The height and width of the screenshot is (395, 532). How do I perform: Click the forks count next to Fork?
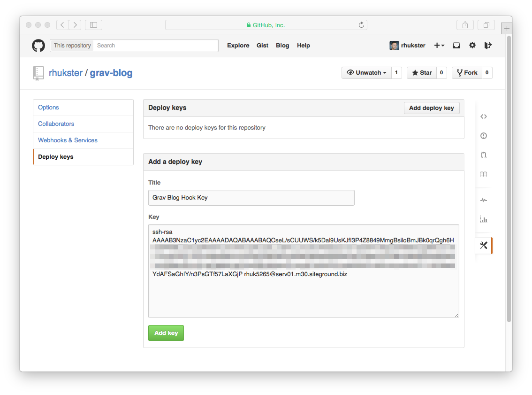(487, 73)
